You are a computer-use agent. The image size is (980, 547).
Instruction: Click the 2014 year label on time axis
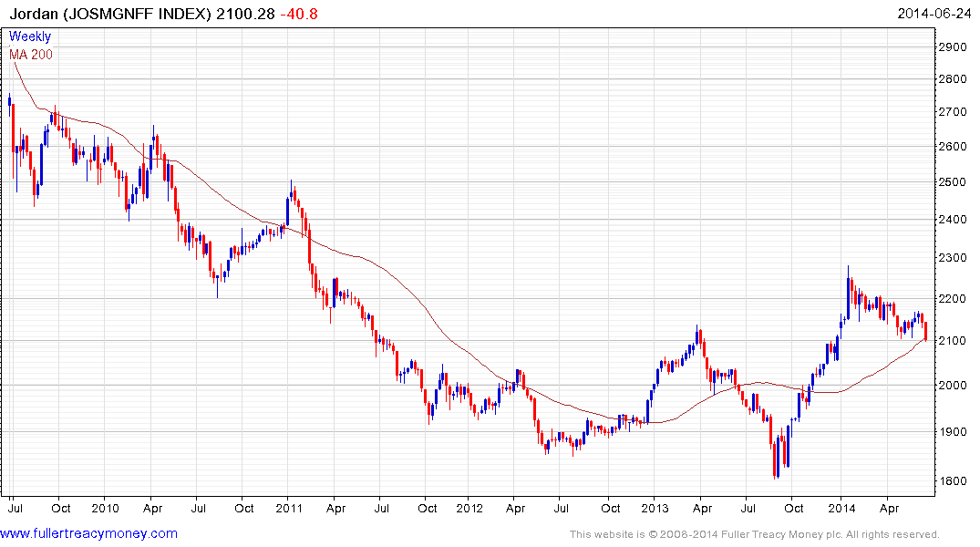coord(841,508)
